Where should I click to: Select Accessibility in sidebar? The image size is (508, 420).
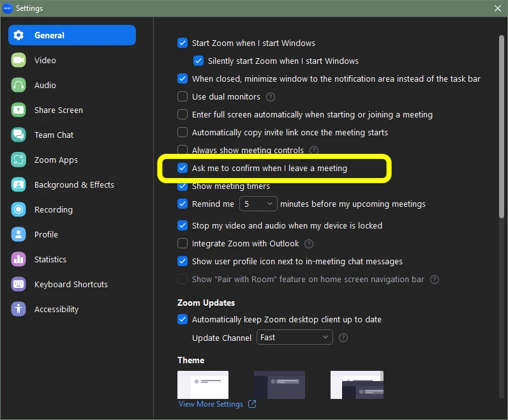point(72,309)
